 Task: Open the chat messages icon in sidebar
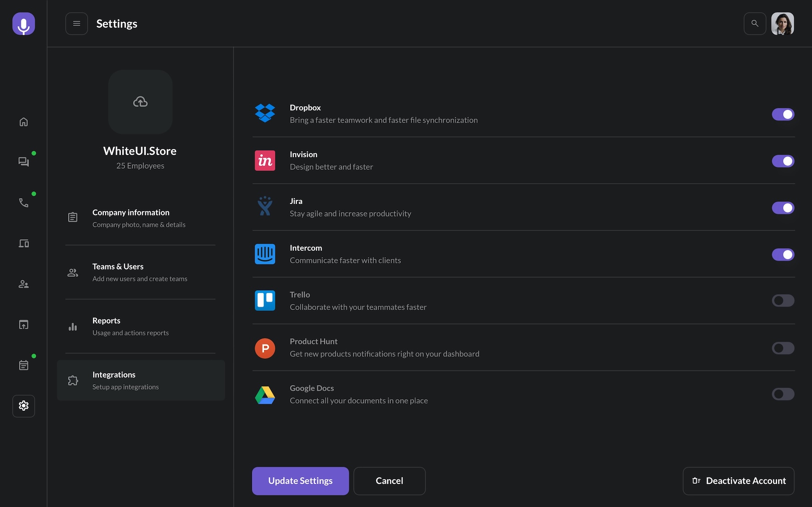[23, 161]
